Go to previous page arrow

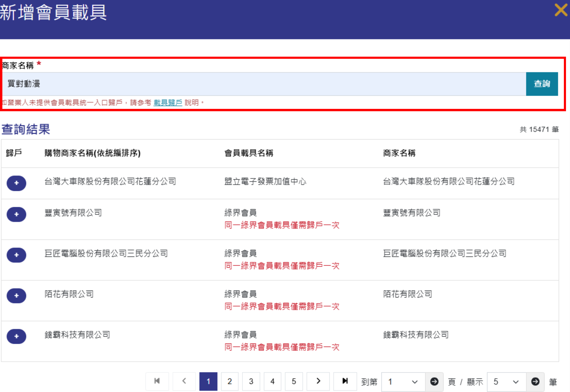(x=184, y=381)
